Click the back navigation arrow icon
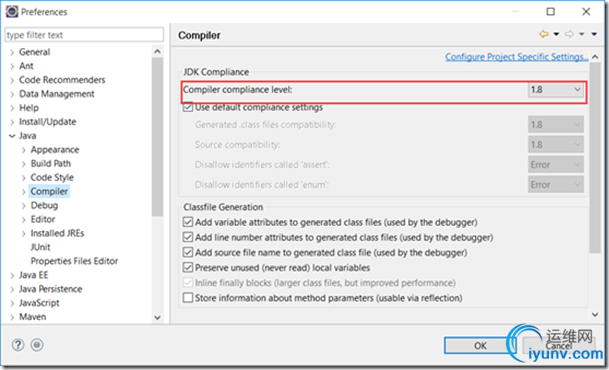Screen dimensions: 609x370 [544, 34]
